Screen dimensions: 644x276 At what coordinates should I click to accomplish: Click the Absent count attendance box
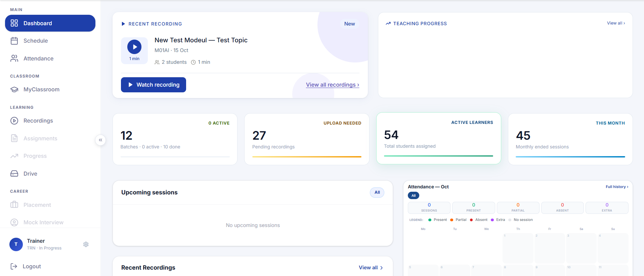pos(562,208)
